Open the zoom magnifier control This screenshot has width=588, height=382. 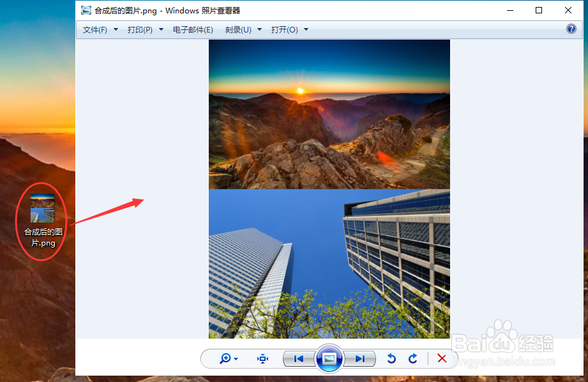coord(225,359)
